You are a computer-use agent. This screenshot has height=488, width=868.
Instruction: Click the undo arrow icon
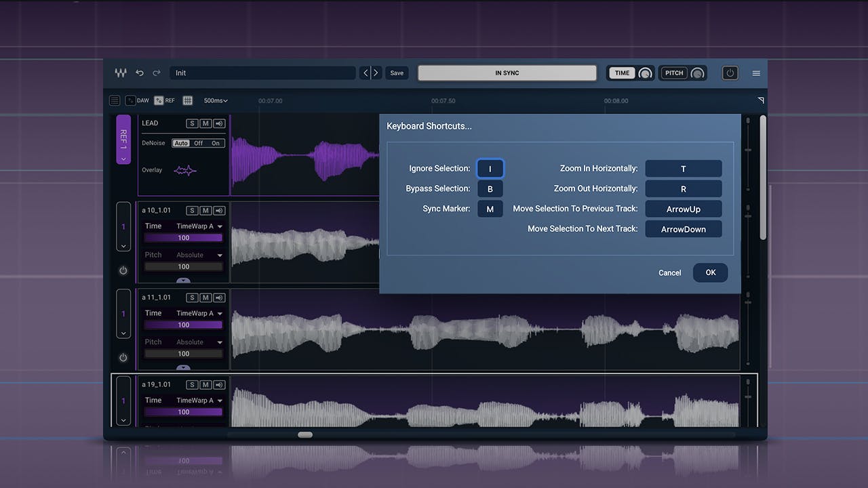tap(140, 73)
